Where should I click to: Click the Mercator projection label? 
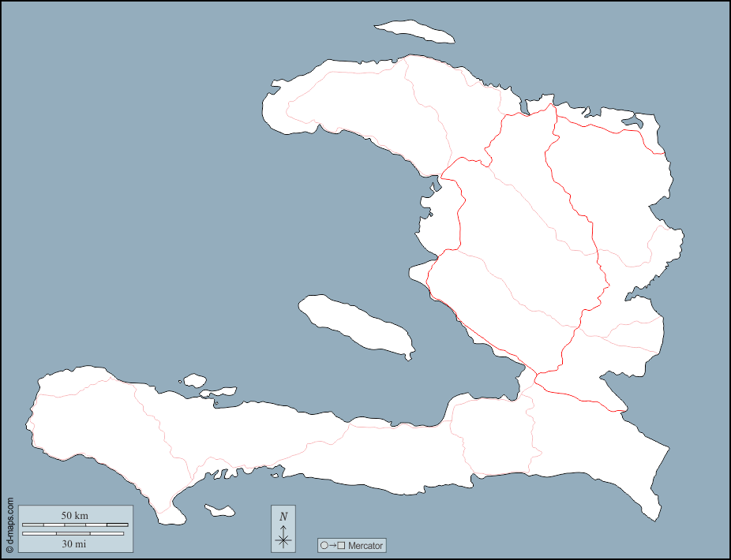click(x=364, y=545)
